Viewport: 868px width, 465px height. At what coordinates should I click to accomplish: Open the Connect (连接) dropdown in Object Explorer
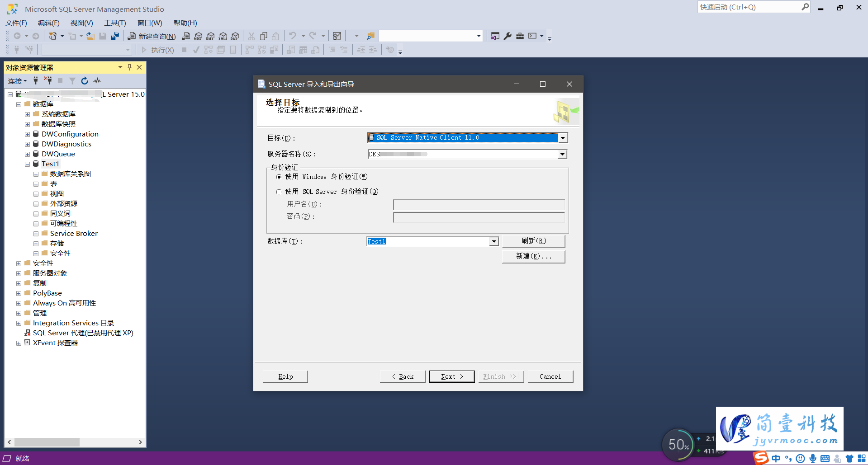tap(18, 81)
